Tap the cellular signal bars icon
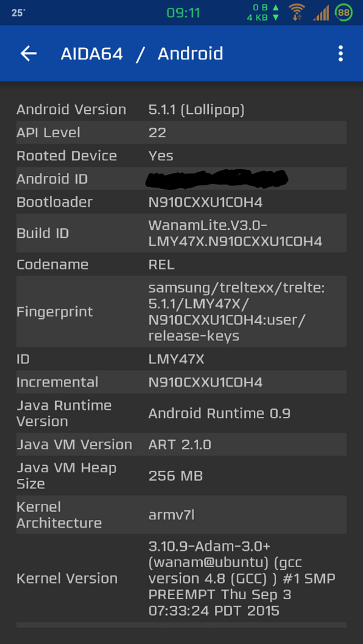Viewport: 363px width, 644px height. [x=321, y=13]
